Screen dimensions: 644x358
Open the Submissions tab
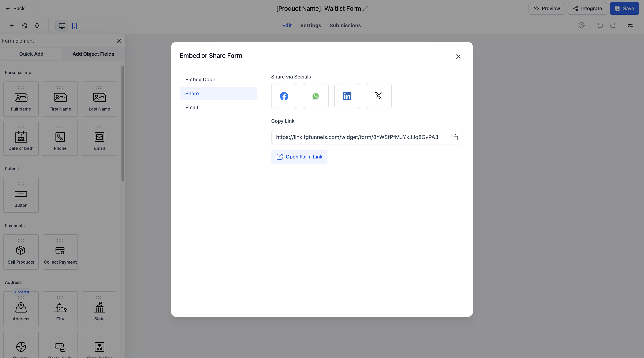pos(345,26)
